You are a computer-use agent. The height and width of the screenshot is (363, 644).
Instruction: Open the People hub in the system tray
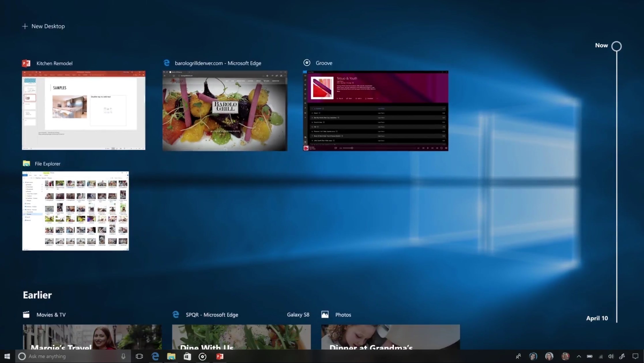coord(518,356)
